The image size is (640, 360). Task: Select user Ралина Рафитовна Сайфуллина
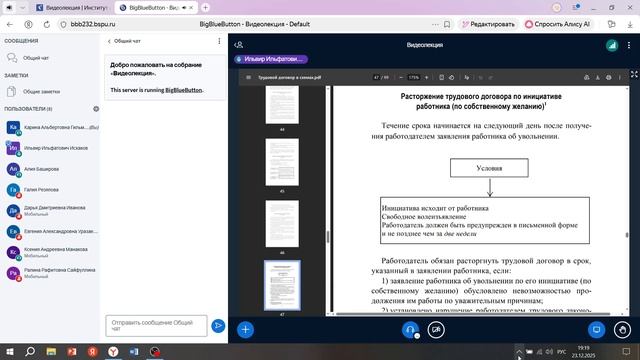click(x=51, y=273)
